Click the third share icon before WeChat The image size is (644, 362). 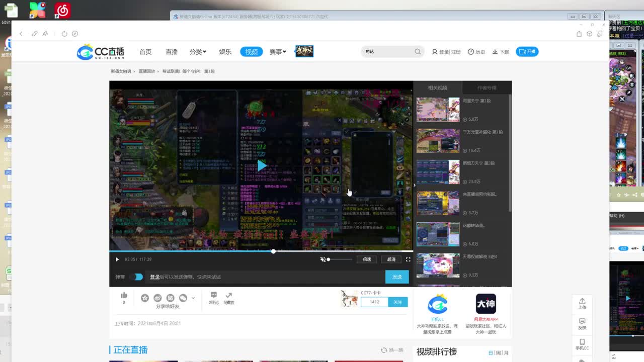click(170, 298)
